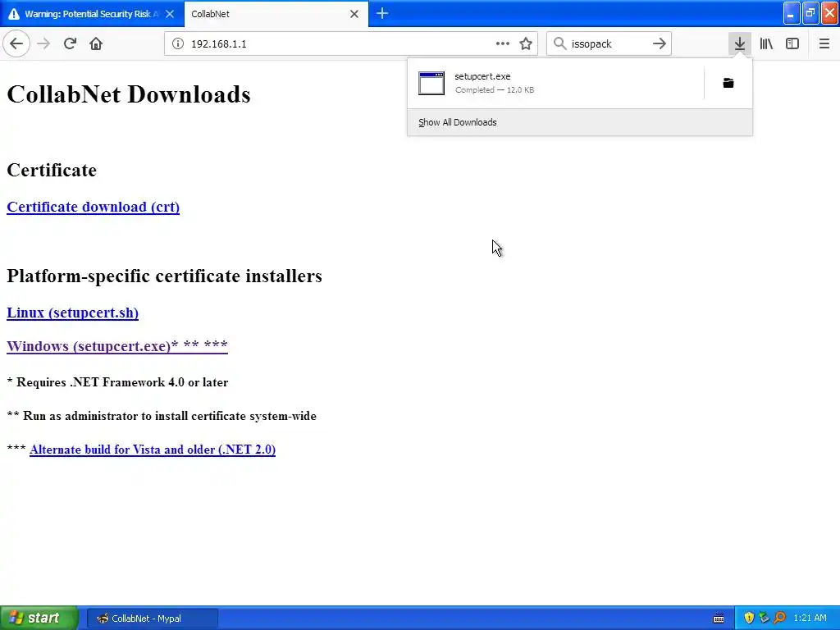
Task: Click the 1:21 AM system clock
Action: click(x=810, y=619)
